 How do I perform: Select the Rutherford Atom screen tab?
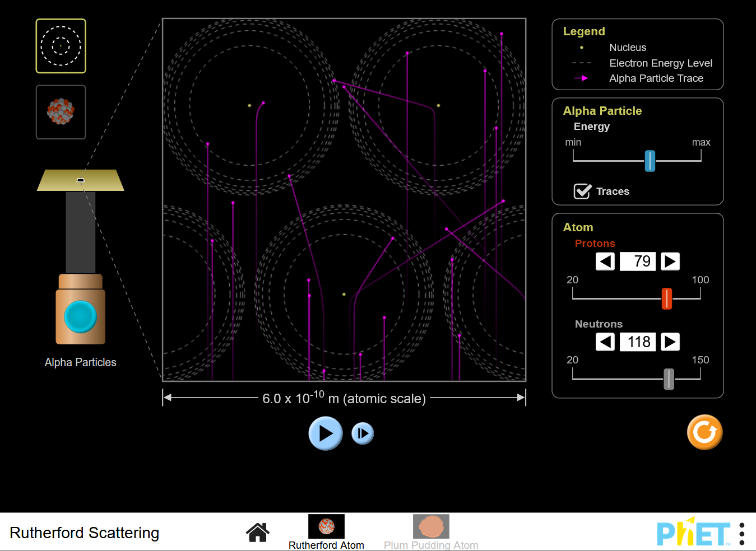pyautogui.click(x=326, y=532)
